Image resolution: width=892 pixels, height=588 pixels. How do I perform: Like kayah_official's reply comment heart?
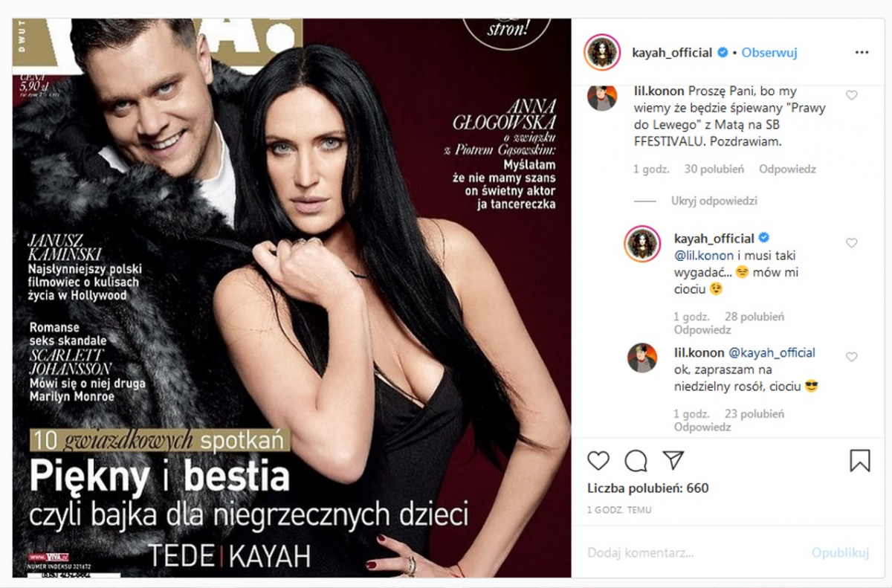[x=852, y=243]
